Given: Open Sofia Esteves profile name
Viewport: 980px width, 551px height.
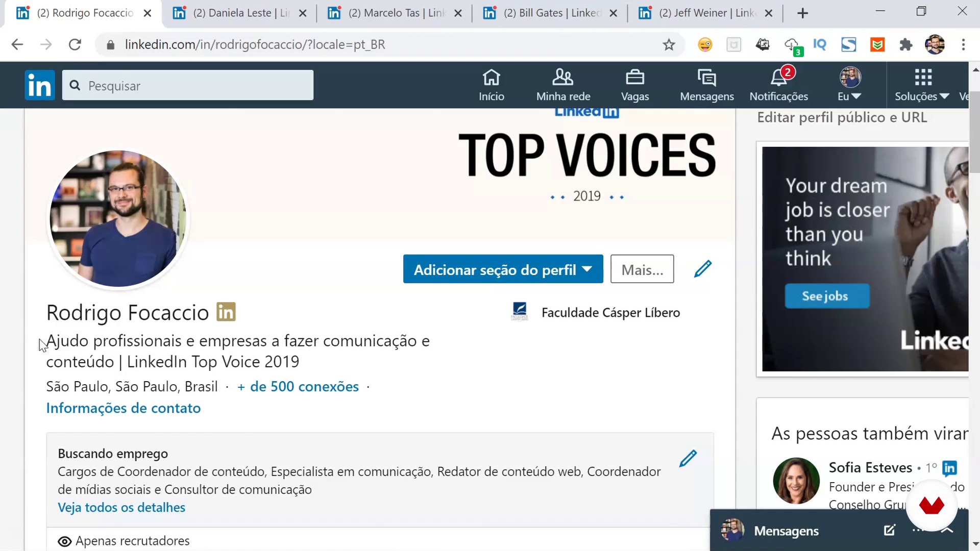Looking at the screenshot, I should pyautogui.click(x=870, y=467).
